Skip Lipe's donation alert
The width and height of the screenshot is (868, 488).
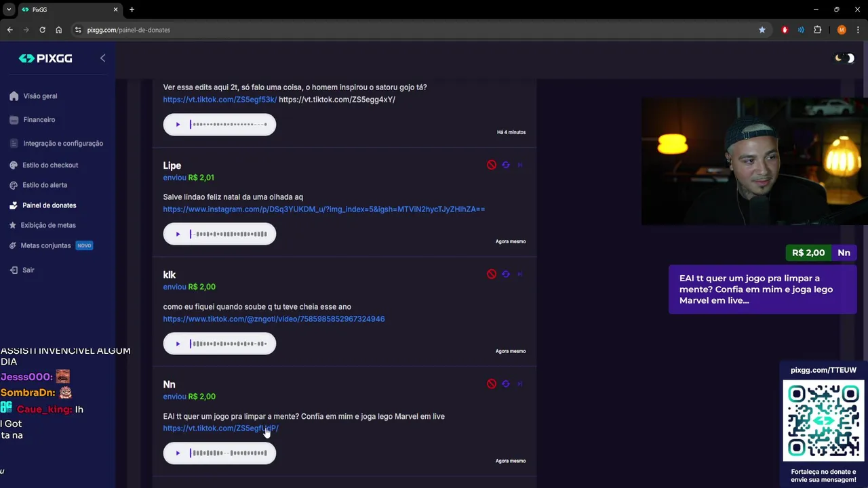pos(520,165)
